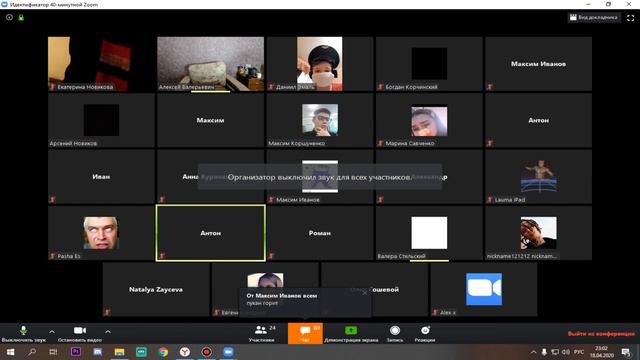This screenshot has width=640, height=360.
Task: Open clock showing 23:02
Action: 601,352
